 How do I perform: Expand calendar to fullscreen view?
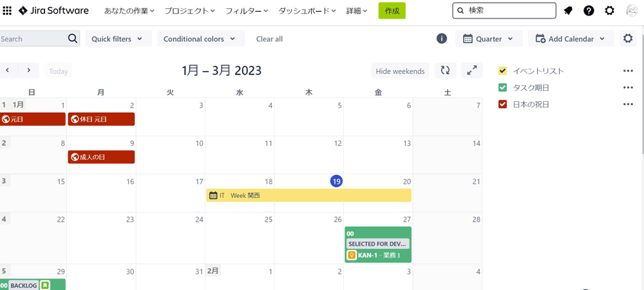point(472,71)
